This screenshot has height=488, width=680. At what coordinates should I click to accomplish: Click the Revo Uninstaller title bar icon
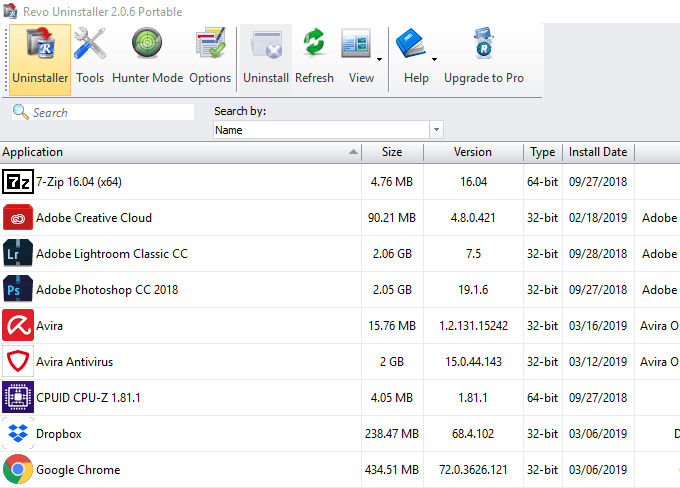coord(10,11)
